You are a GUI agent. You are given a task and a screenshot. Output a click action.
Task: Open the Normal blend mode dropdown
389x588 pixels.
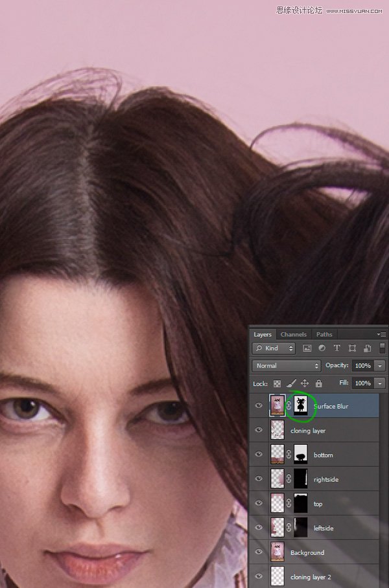coord(286,366)
